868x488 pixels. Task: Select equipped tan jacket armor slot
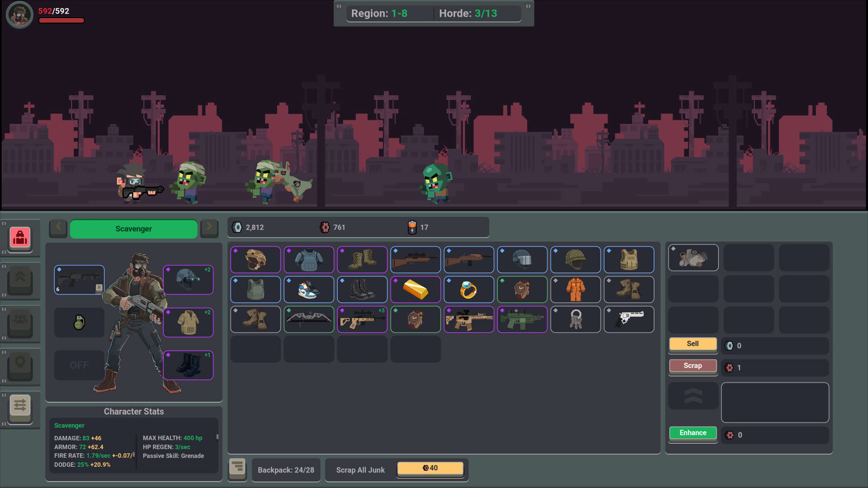click(188, 322)
